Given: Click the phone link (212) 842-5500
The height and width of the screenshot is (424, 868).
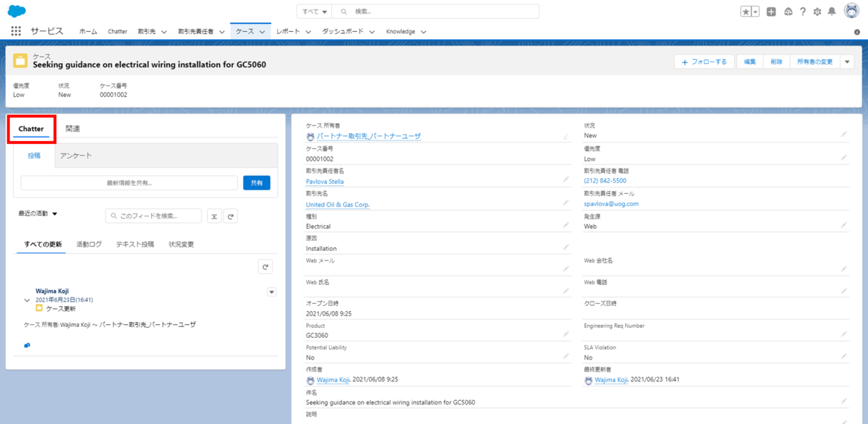Looking at the screenshot, I should pyautogui.click(x=605, y=181).
